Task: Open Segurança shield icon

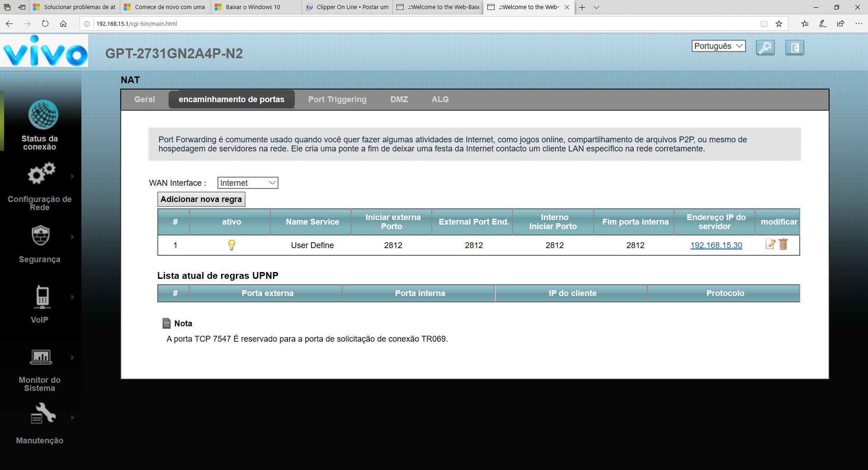Action: coord(41,235)
